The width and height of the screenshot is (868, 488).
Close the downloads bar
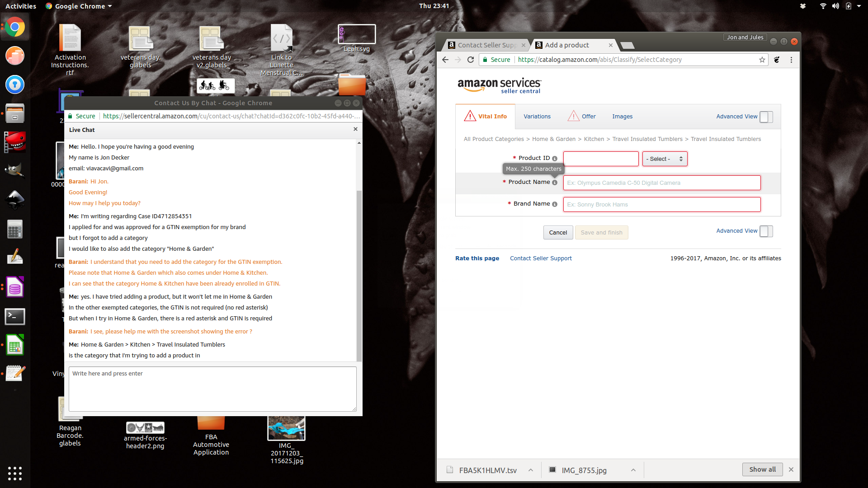(x=791, y=469)
